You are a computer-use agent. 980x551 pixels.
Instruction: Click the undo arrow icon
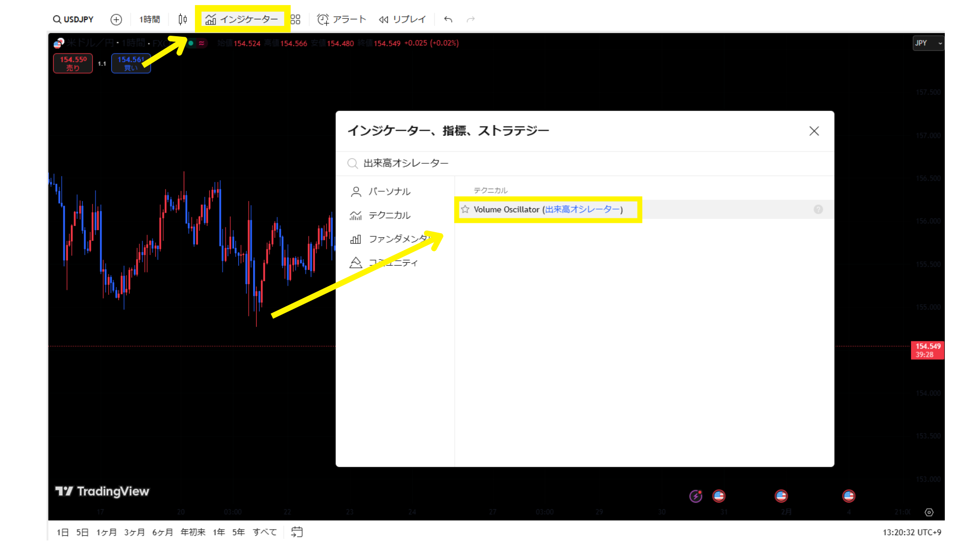[x=448, y=19]
